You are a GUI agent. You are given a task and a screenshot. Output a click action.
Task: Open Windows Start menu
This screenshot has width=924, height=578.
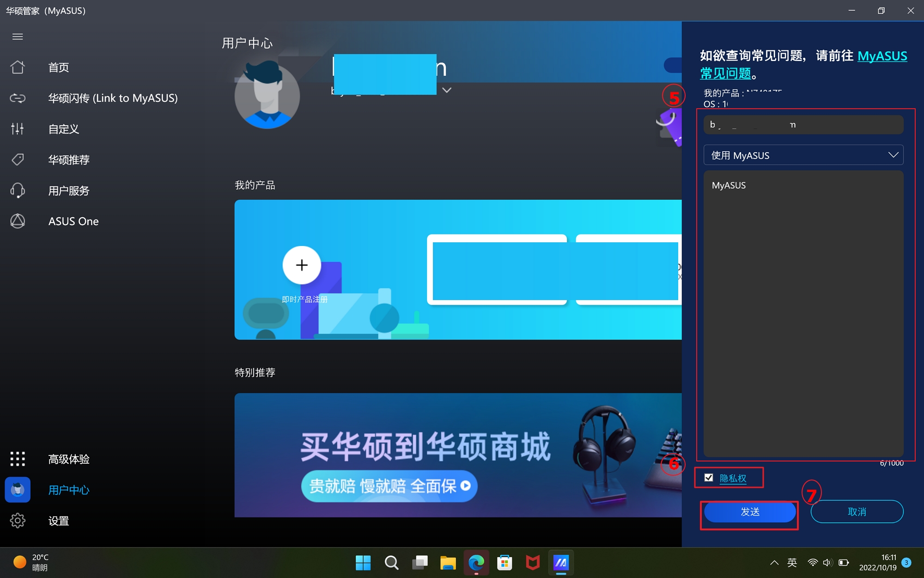[x=363, y=563]
